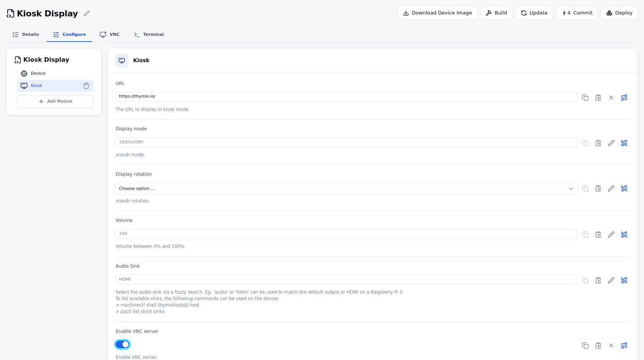Viewport: 644px width, 360px height.
Task: Open the Display rotation dropdown
Action: [346, 189]
